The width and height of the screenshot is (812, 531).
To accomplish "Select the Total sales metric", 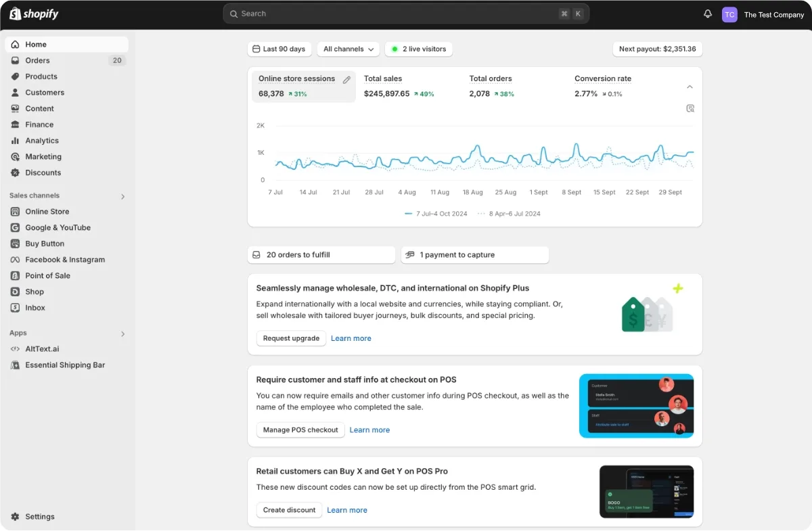I will pos(409,86).
